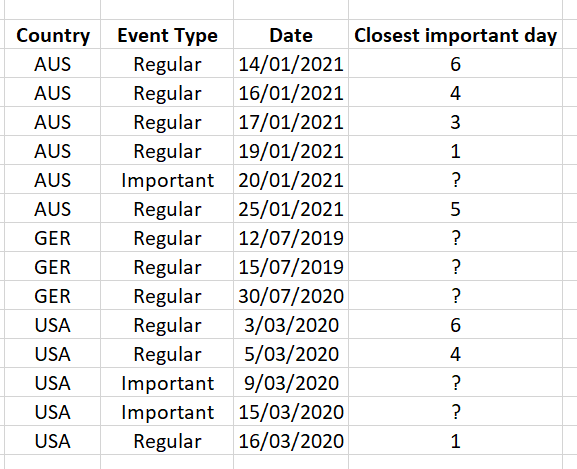Click the cell containing 14/01/2021
Screen dimensions: 577x469
tap(291, 64)
